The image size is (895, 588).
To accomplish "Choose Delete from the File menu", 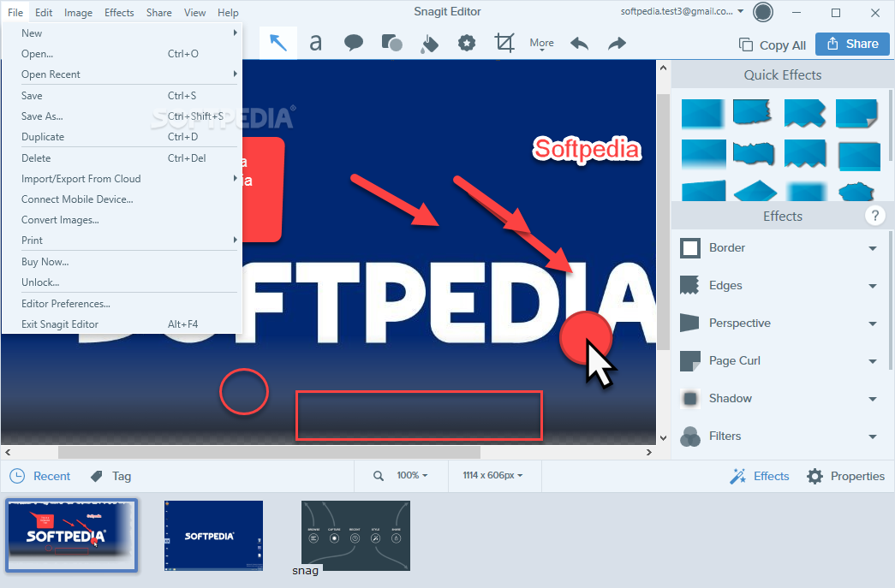I will pyautogui.click(x=122, y=158).
